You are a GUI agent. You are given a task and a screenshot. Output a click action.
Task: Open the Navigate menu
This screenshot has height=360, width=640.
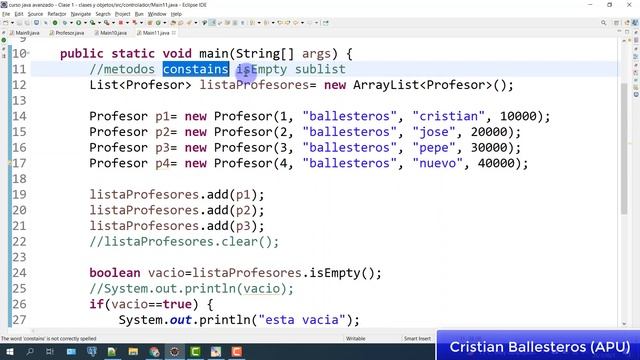tap(81, 14)
